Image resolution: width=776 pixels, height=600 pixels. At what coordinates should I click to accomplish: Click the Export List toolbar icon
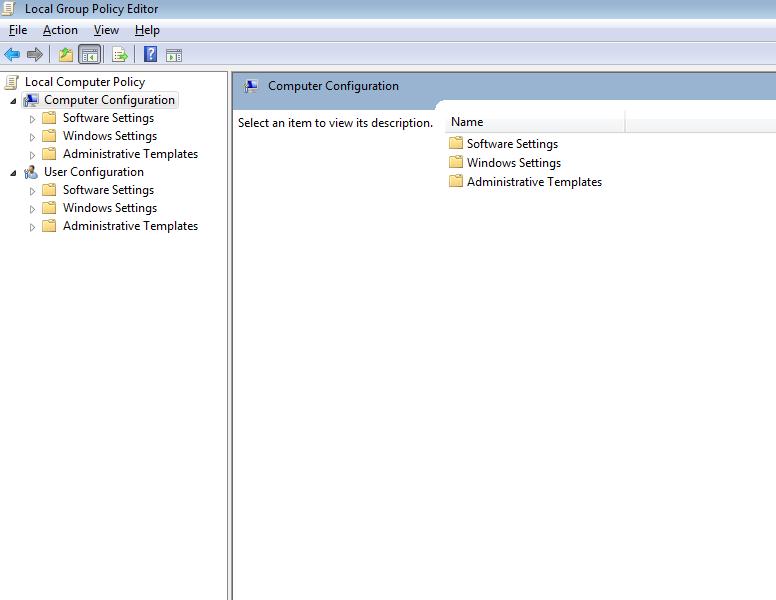coord(120,54)
